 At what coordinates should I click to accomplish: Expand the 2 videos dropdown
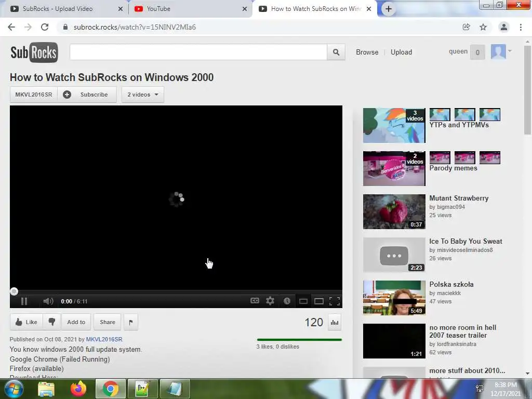[x=143, y=95]
